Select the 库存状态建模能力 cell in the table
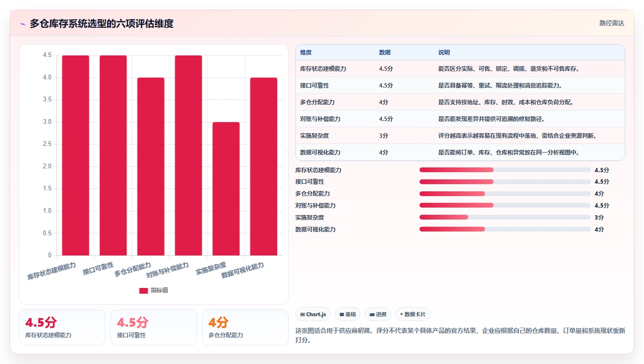 click(323, 69)
